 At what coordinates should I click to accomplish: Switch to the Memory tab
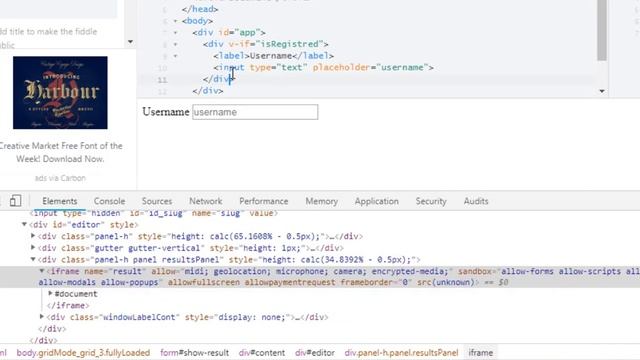(x=322, y=201)
